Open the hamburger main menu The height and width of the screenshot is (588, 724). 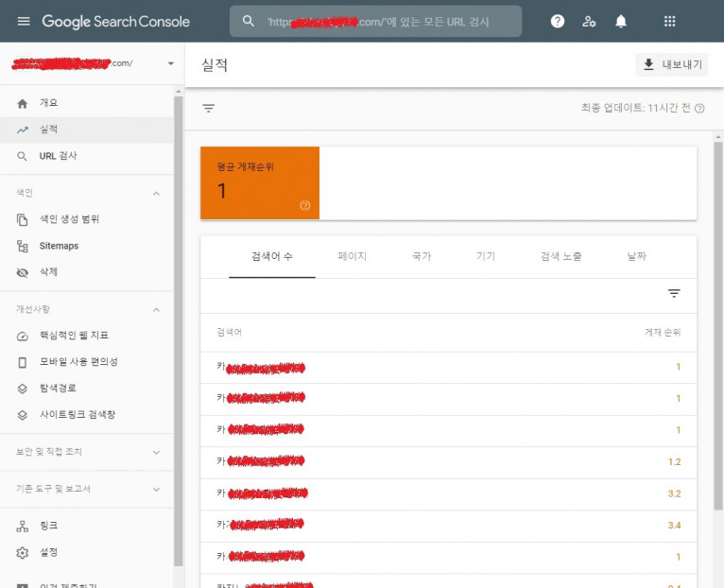point(24,21)
